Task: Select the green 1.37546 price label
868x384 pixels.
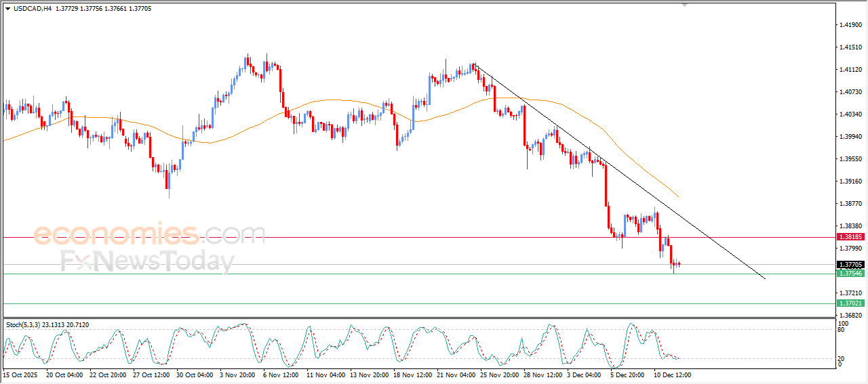Action: [x=850, y=273]
